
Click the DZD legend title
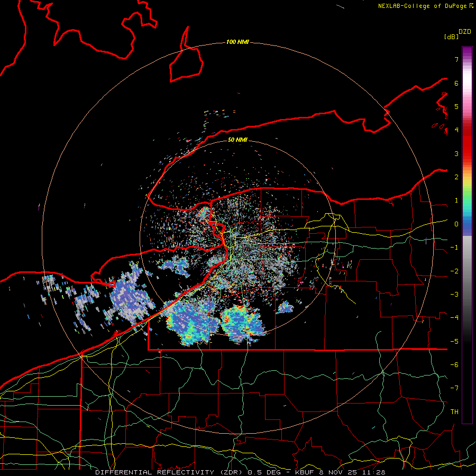pos(464,32)
